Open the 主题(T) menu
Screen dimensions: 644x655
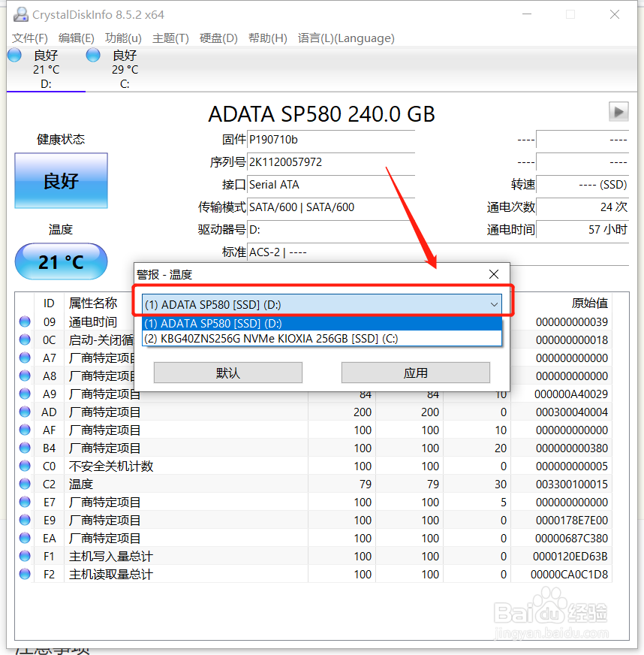pyautogui.click(x=170, y=38)
